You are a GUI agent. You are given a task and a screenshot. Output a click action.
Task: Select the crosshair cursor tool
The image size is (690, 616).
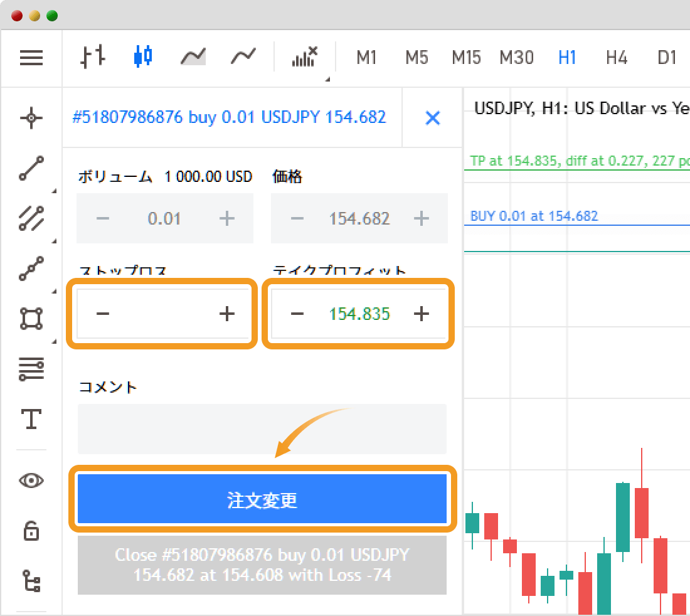click(x=31, y=118)
